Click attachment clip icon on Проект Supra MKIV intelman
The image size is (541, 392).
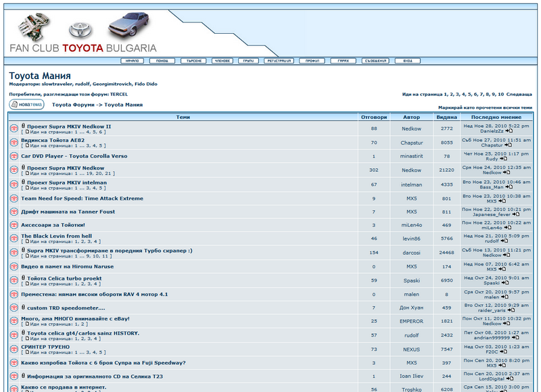[x=23, y=182]
